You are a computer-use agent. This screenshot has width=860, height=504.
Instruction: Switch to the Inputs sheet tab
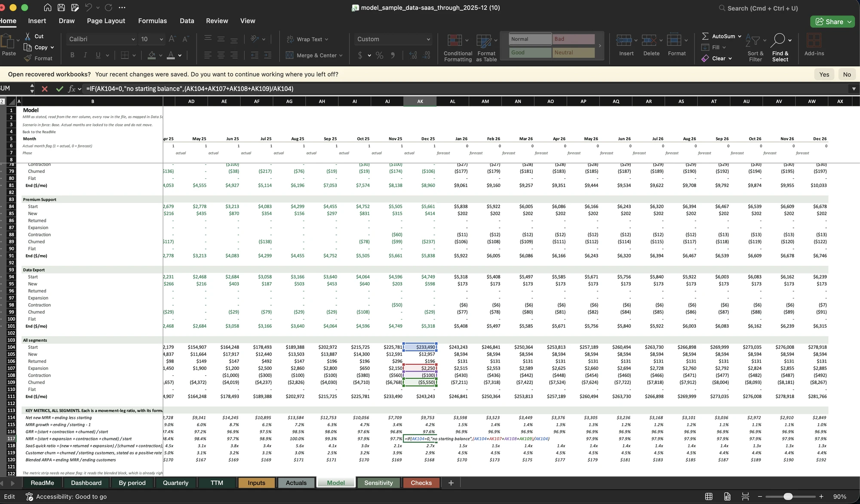point(256,483)
